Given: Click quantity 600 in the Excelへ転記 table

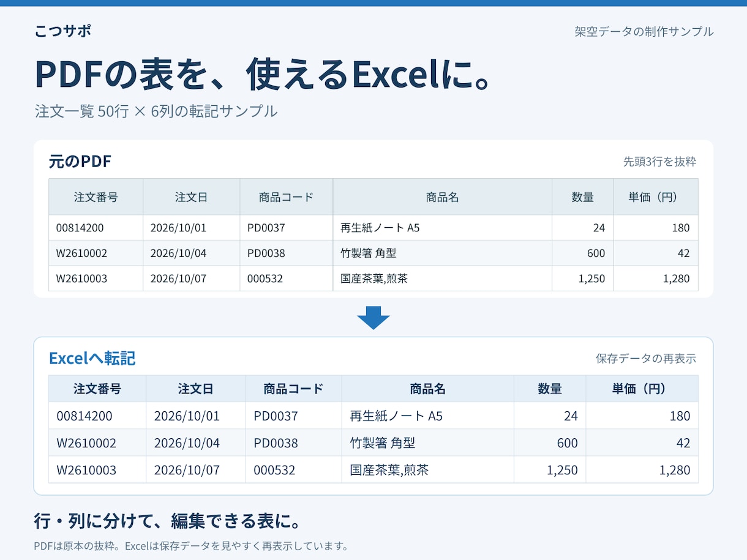Looking at the screenshot, I should tap(568, 443).
